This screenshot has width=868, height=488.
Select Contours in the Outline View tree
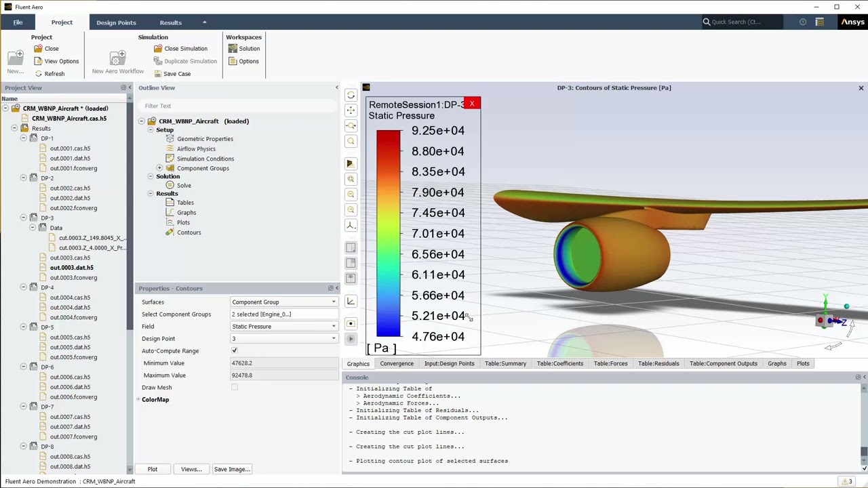(189, 232)
